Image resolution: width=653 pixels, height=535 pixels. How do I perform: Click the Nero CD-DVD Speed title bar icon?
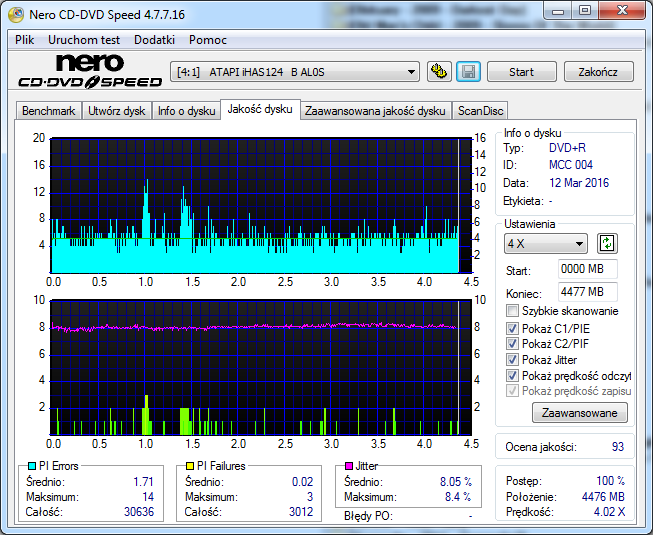(16, 15)
